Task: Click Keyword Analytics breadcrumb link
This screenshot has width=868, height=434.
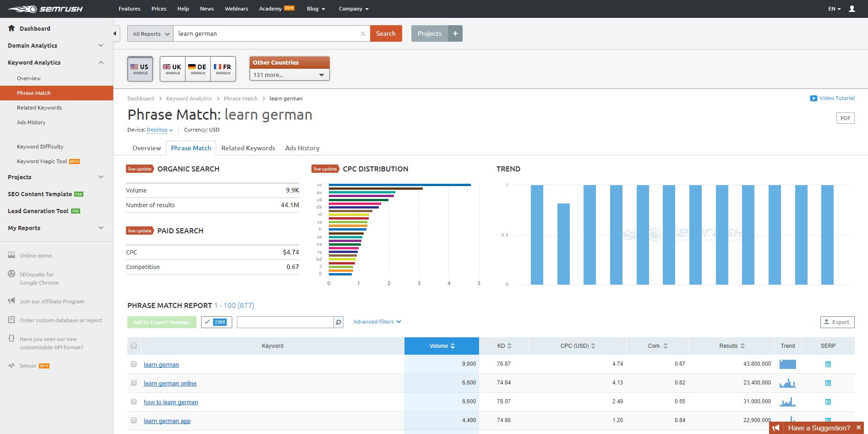Action: tap(189, 99)
